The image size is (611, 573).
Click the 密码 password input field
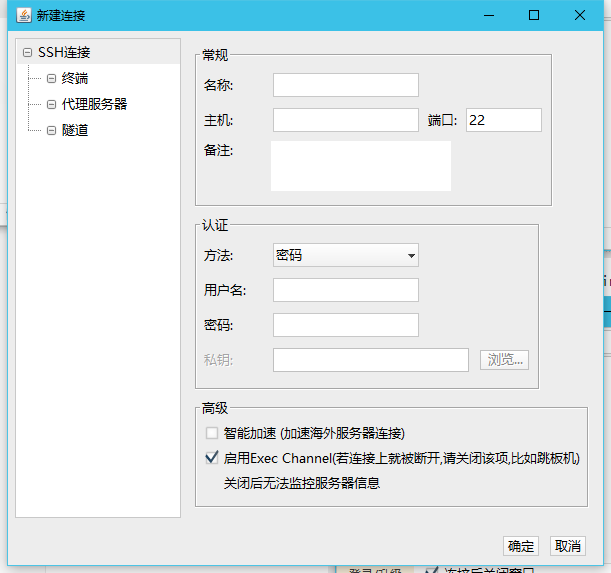[x=345, y=325]
